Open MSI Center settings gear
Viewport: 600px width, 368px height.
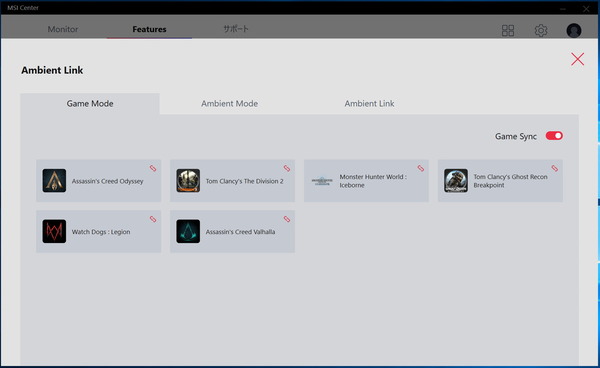[x=541, y=31]
